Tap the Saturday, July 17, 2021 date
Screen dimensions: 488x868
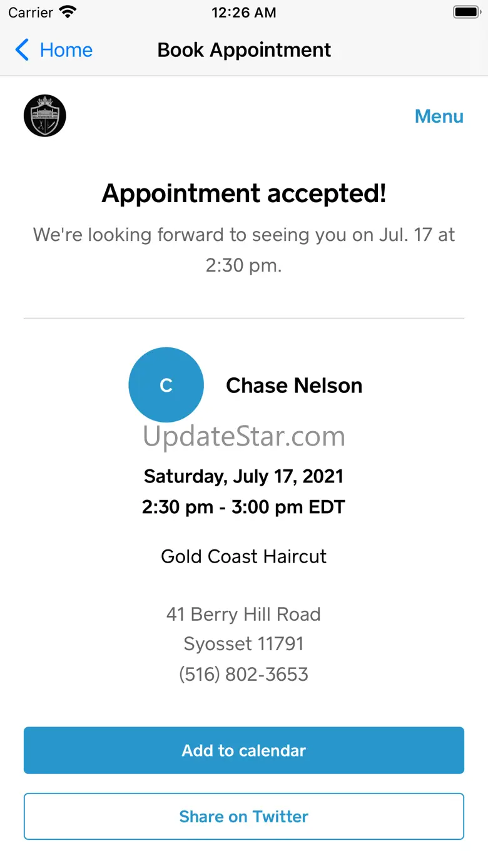243,476
